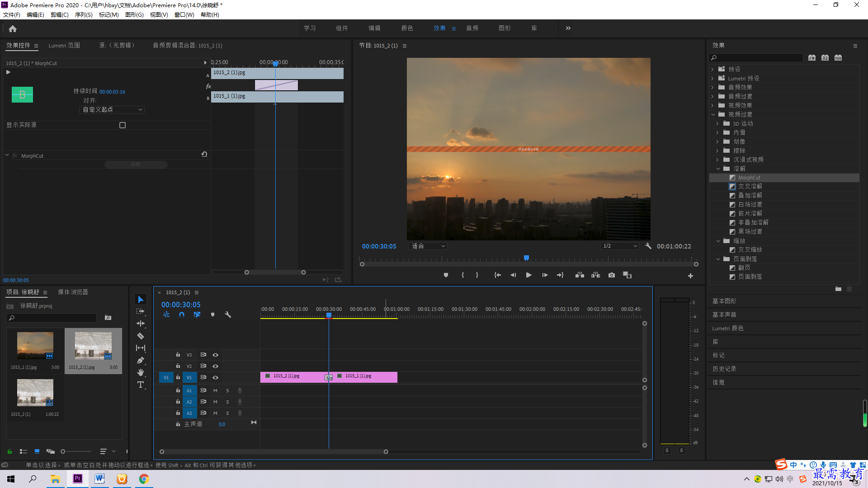Viewport: 868px width, 488px height.
Task: Toggle linked selection in timeline
Action: 197,314
